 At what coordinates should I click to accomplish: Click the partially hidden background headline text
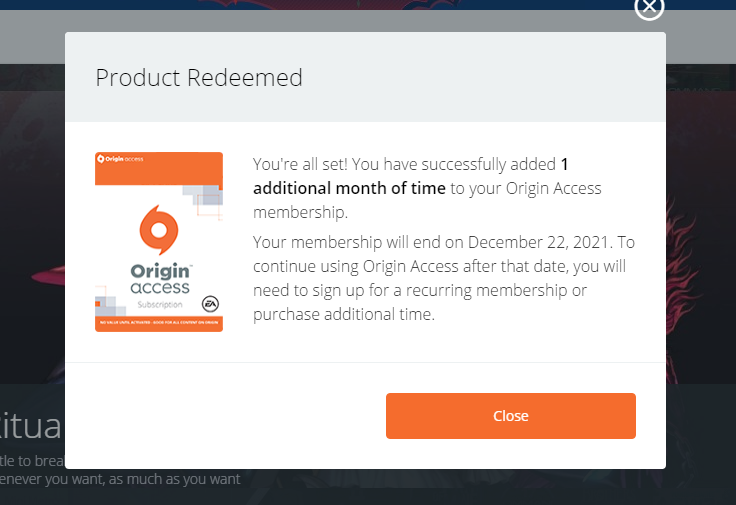30,427
